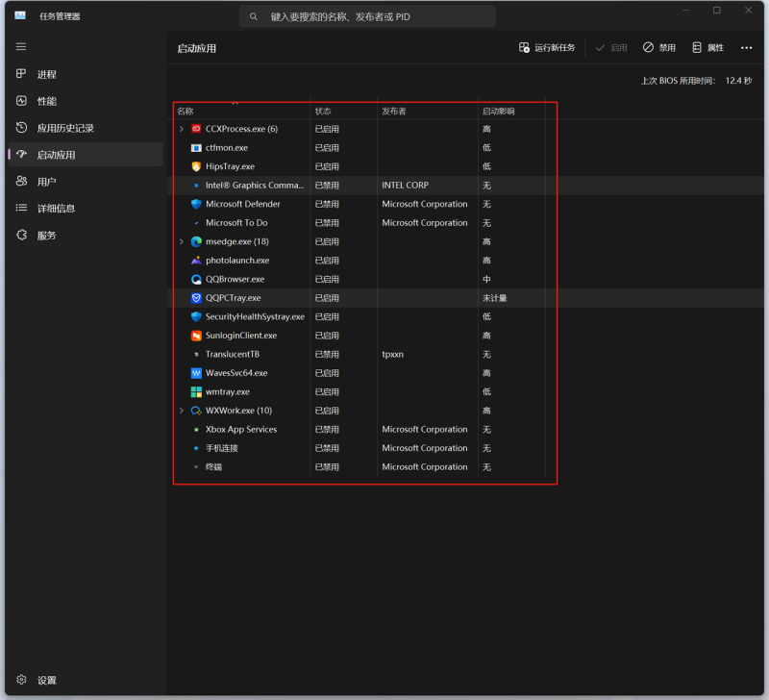Image resolution: width=769 pixels, height=700 pixels.
Task: Select the Xbox App Services name
Action: (x=241, y=429)
